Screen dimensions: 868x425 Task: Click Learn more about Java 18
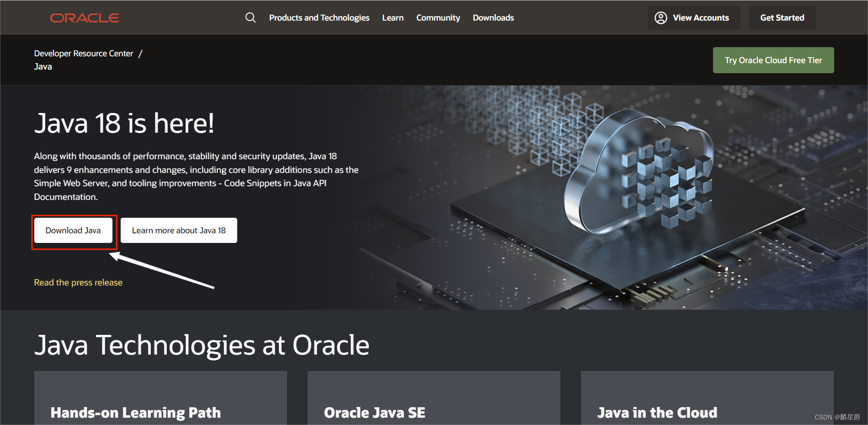click(x=179, y=231)
